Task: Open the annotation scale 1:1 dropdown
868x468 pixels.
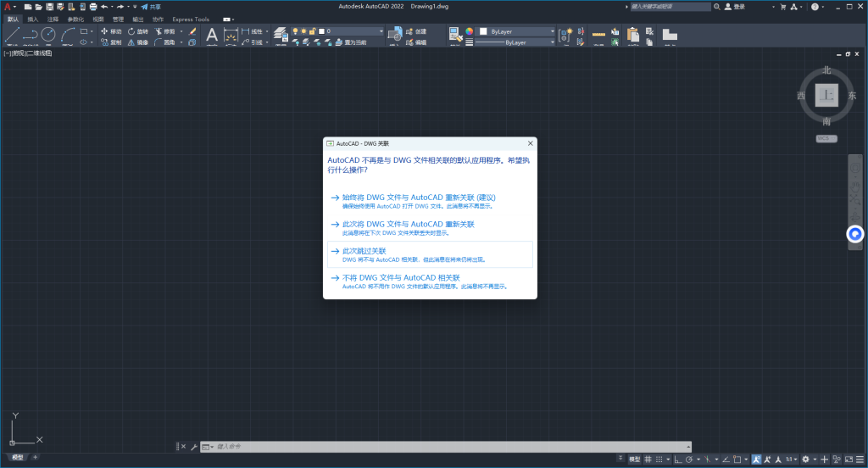Action: click(790, 460)
